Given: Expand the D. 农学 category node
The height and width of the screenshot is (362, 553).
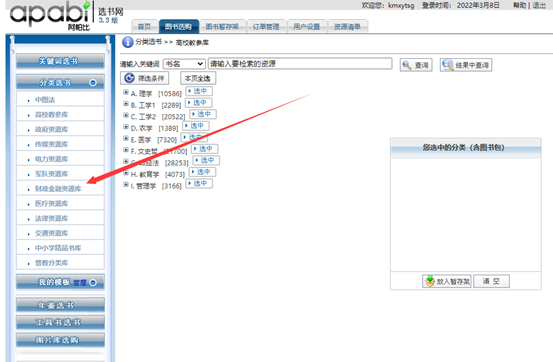Looking at the screenshot, I should click(x=126, y=127).
